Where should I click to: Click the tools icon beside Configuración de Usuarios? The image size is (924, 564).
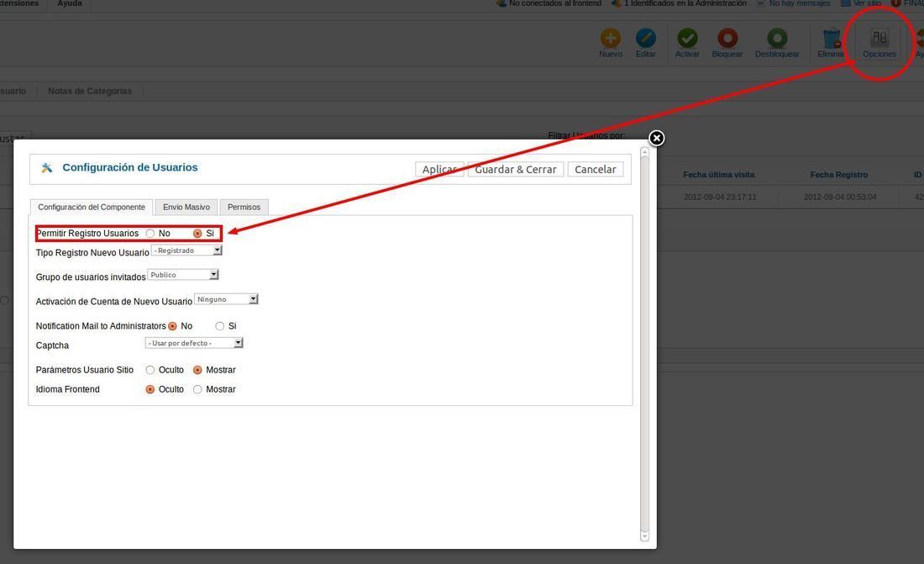coord(46,168)
